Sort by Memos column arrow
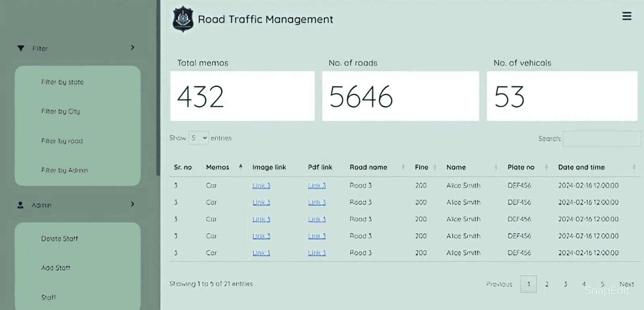 pyautogui.click(x=241, y=167)
